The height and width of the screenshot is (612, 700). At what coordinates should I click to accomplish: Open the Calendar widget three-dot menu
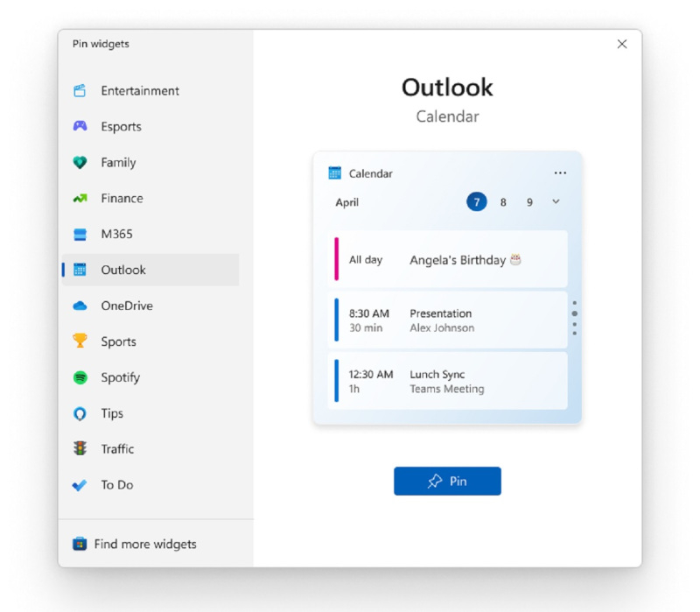[x=560, y=173]
